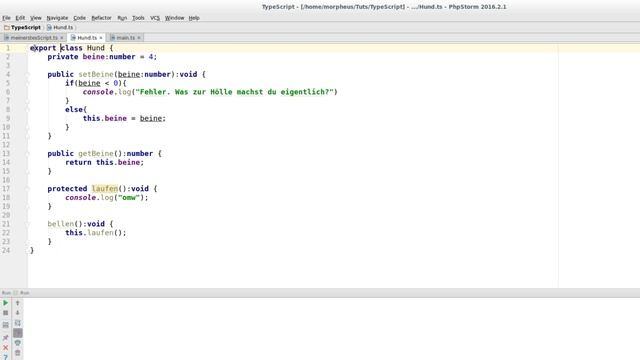
Task: Click "return this.beine;" statement
Action: click(104, 162)
